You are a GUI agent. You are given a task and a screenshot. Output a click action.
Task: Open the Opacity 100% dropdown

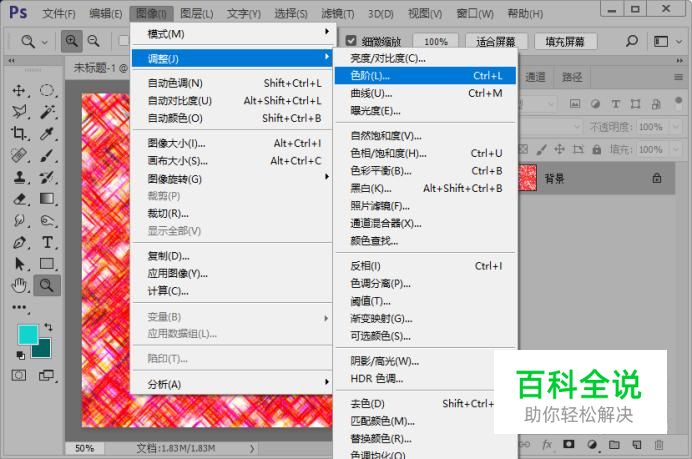(676, 127)
